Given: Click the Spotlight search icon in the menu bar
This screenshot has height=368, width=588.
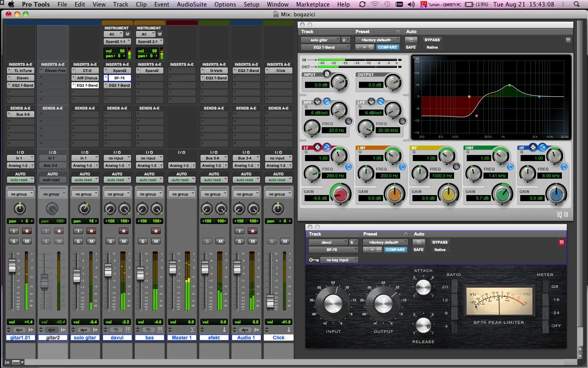Looking at the screenshot, I should [577, 4].
